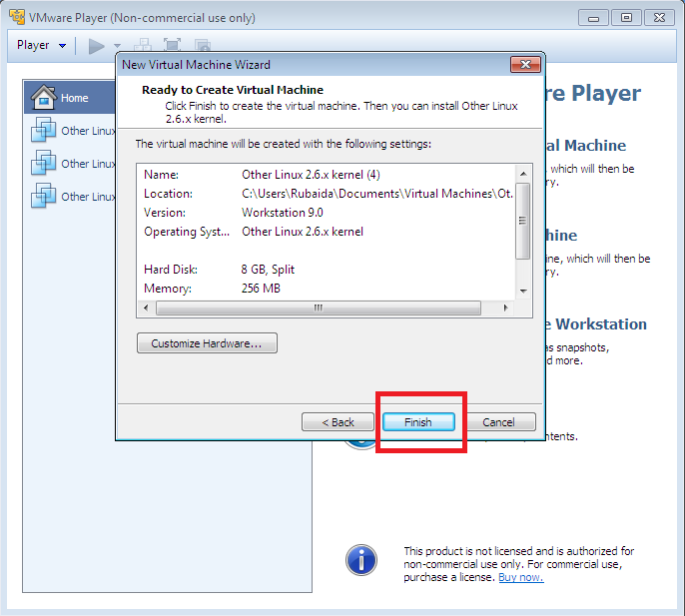Maximize the VMware Player window

point(626,18)
